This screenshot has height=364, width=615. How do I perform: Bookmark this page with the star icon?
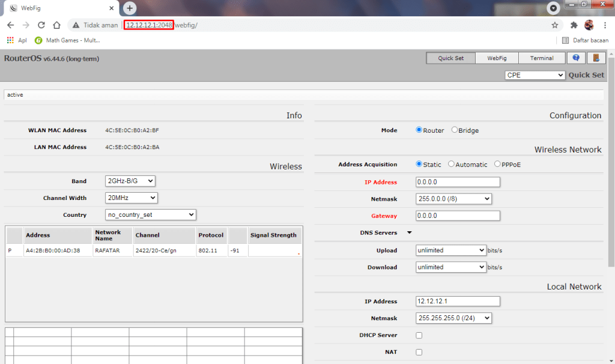(554, 25)
